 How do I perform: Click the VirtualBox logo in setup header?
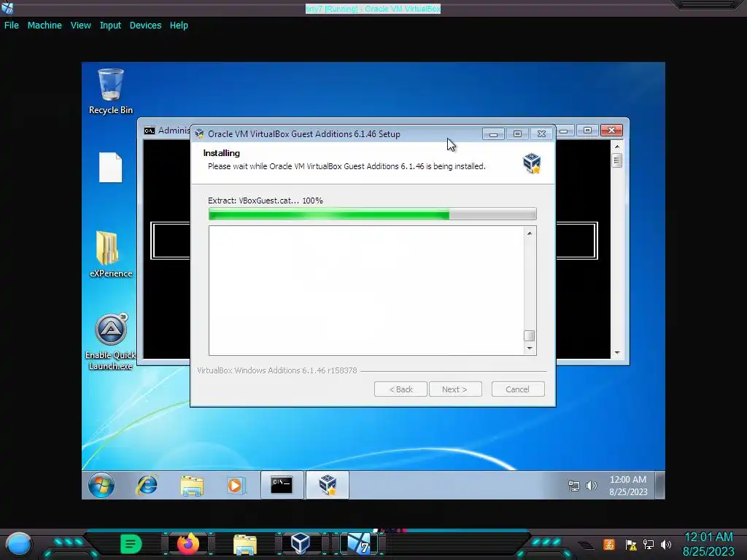point(532,163)
